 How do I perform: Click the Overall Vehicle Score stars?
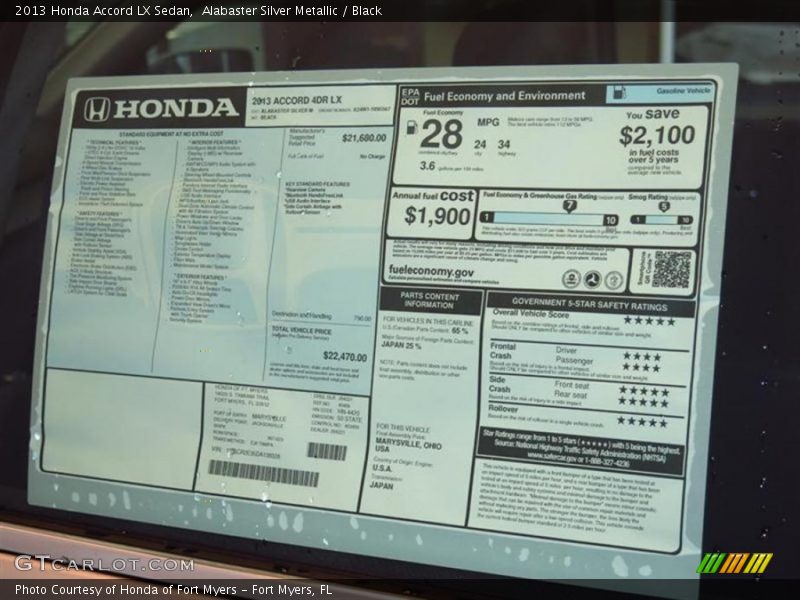649,320
